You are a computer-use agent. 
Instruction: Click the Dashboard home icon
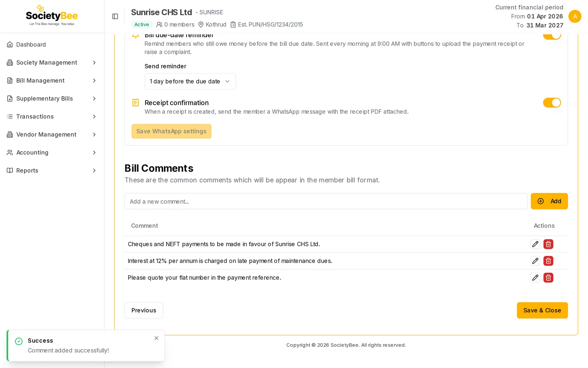pyautogui.click(x=10, y=45)
